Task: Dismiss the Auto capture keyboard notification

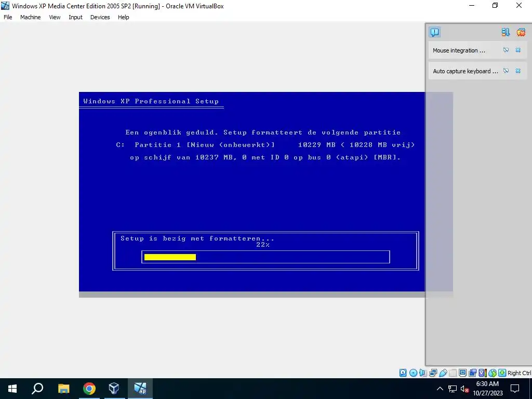Action: (518, 71)
